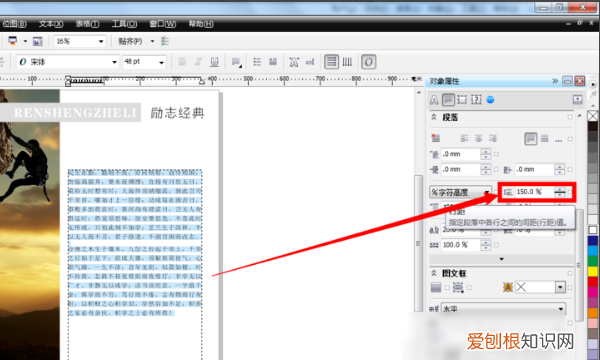The height and width of the screenshot is (360, 600).
Task: Open the vertical alignment dropdown in 图文框
Action: click(560, 287)
